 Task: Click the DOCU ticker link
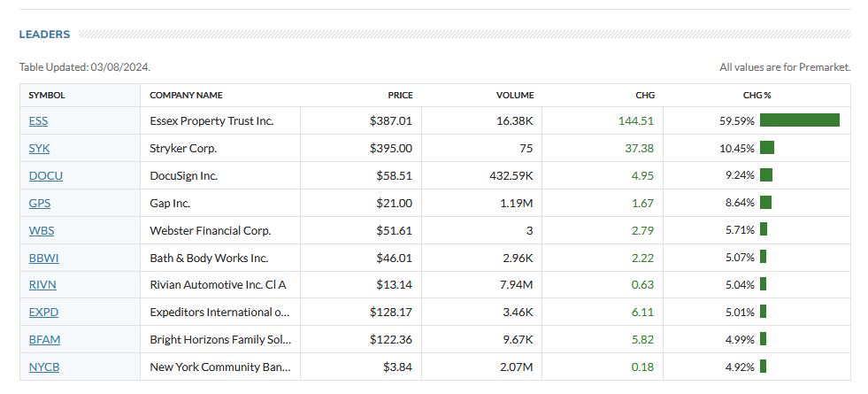(45, 175)
